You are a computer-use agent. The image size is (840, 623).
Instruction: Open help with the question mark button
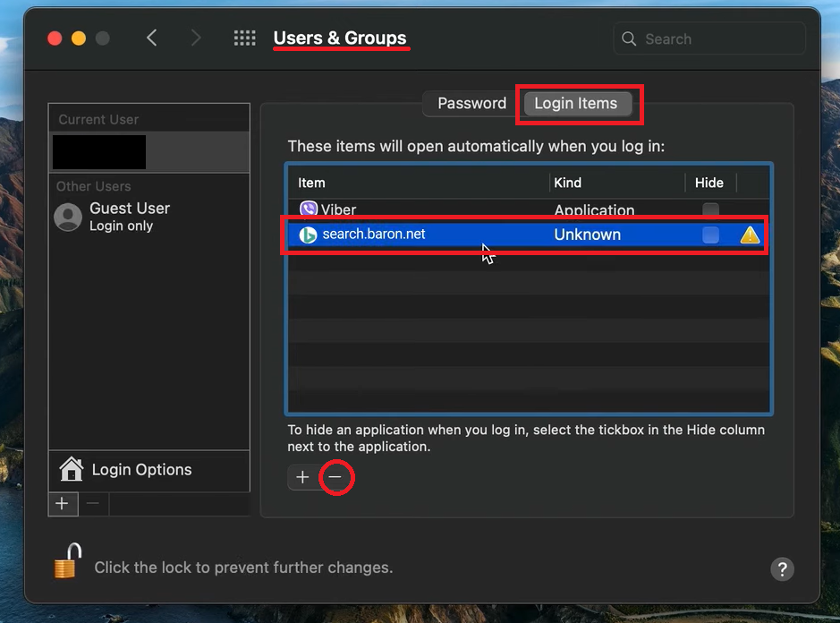(782, 569)
